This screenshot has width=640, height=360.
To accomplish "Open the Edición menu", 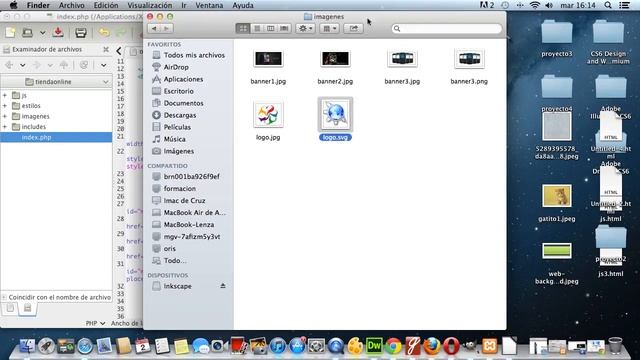I will click(106, 5).
